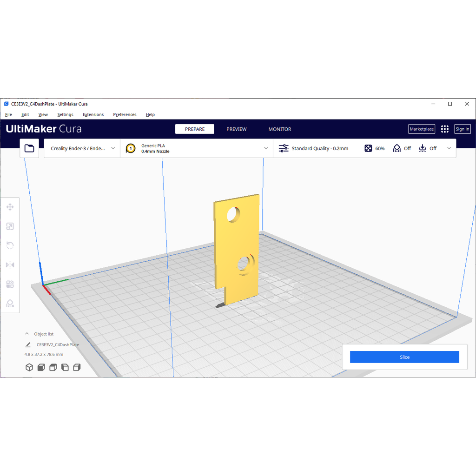Switch to the PREVIEW stage

point(237,129)
